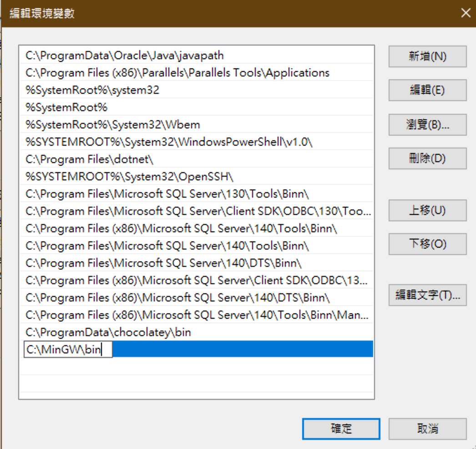
Task: Open 編輯文字(T)... text editor
Action: 427,295
